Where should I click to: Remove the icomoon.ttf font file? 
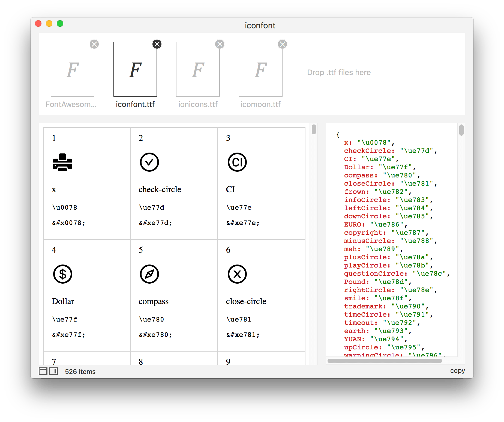pyautogui.click(x=283, y=44)
